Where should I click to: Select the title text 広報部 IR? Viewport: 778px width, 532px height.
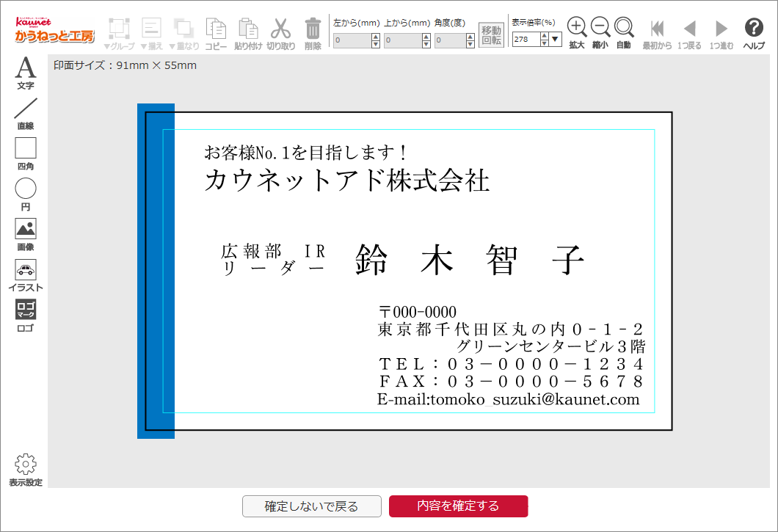273,251
